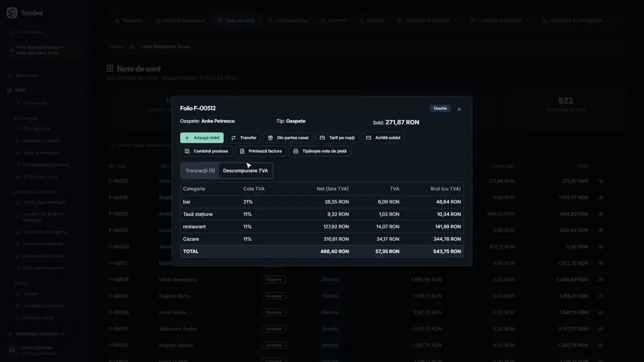Click the Adaugă debit button
Image resolution: width=644 pixels, height=362 pixels.
[x=202, y=138]
